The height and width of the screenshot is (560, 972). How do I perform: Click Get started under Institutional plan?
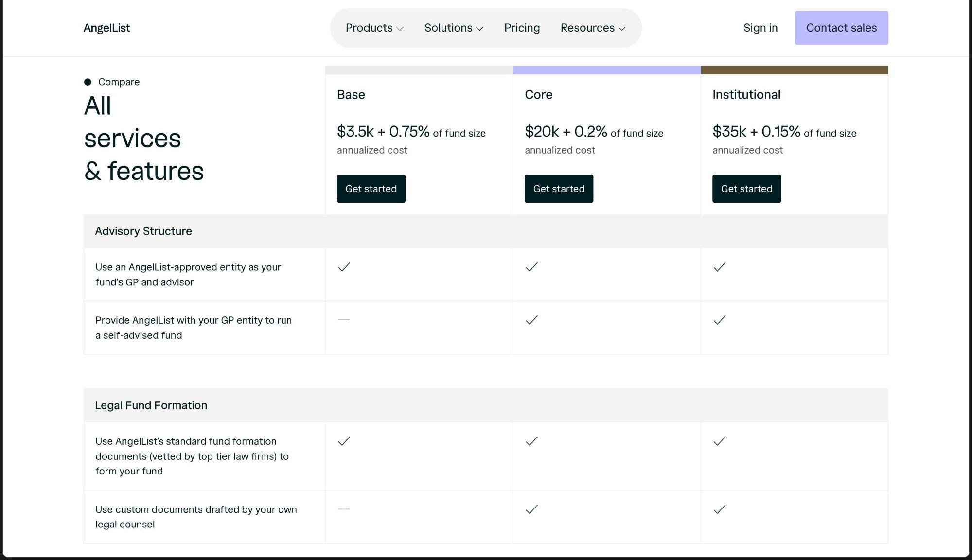pyautogui.click(x=746, y=189)
